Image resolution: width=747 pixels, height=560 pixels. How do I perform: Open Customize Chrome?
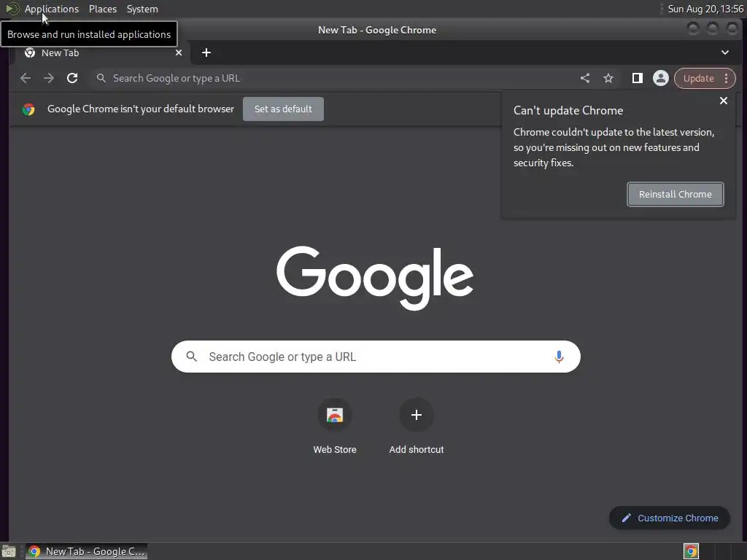670,518
